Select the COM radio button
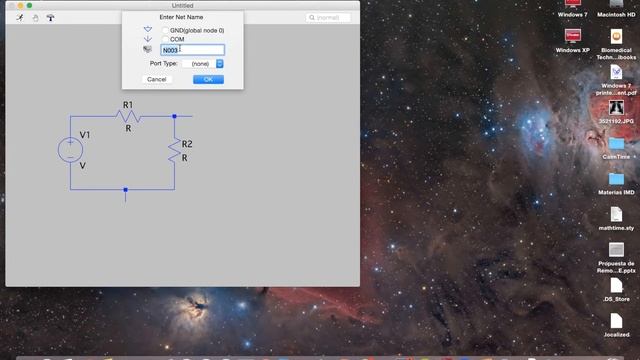The height and width of the screenshot is (360, 640). pos(165,39)
